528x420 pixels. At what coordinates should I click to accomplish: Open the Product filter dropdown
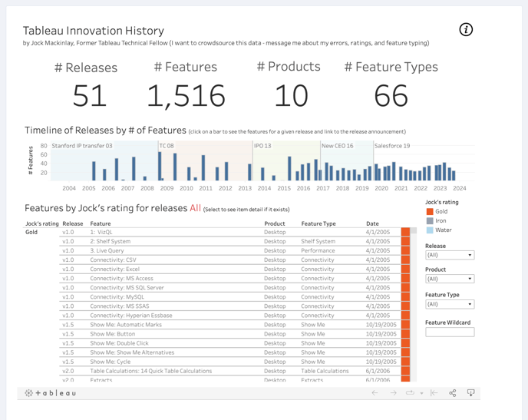450,279
